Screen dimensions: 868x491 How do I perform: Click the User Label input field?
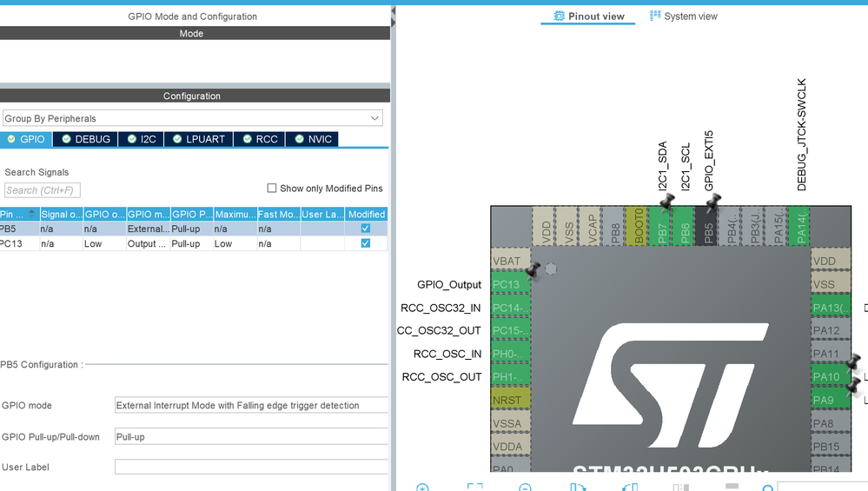coord(251,467)
